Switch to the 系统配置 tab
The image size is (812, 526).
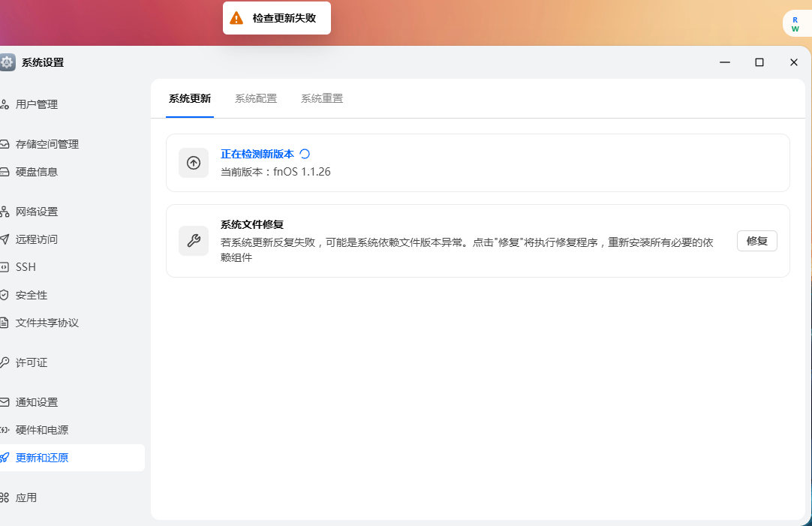256,98
